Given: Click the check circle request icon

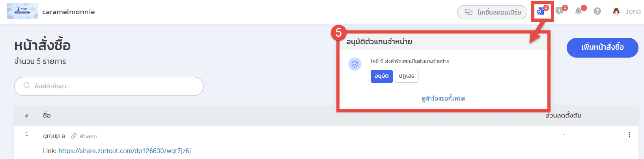Looking at the screenshot, I should pos(355,64).
